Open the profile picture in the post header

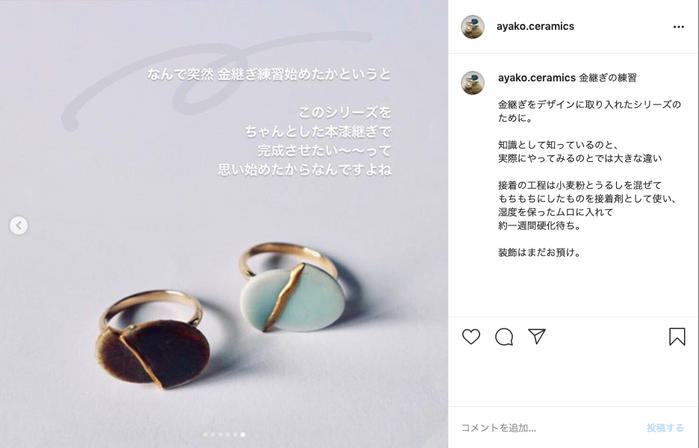[473, 27]
